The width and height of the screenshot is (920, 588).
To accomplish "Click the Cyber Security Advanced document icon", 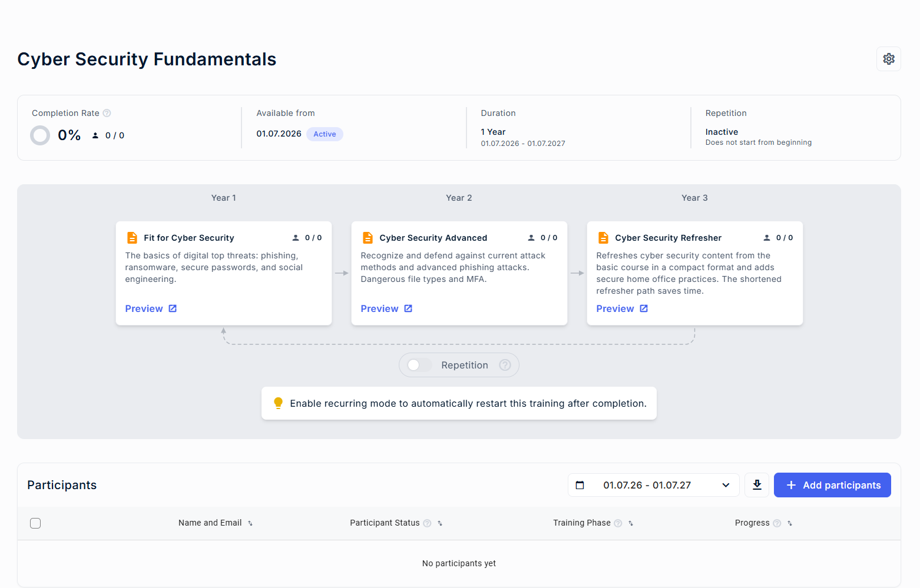I will (x=368, y=238).
